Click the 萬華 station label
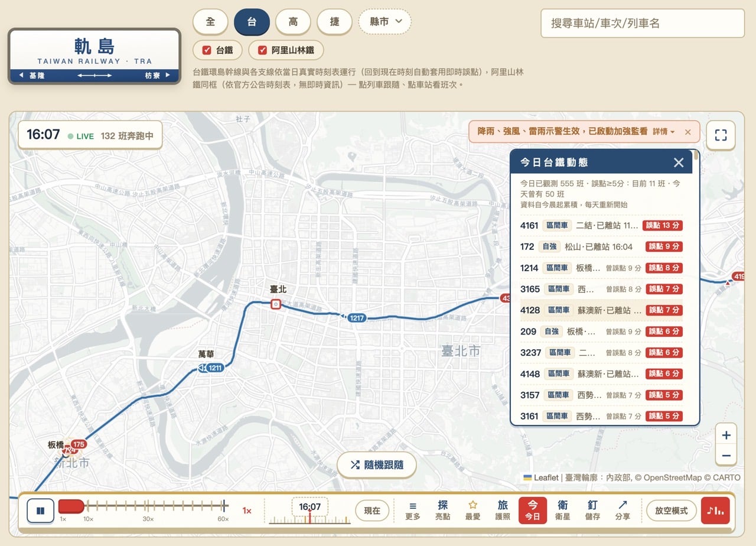Viewport: 756px width, 546px height. tap(206, 354)
